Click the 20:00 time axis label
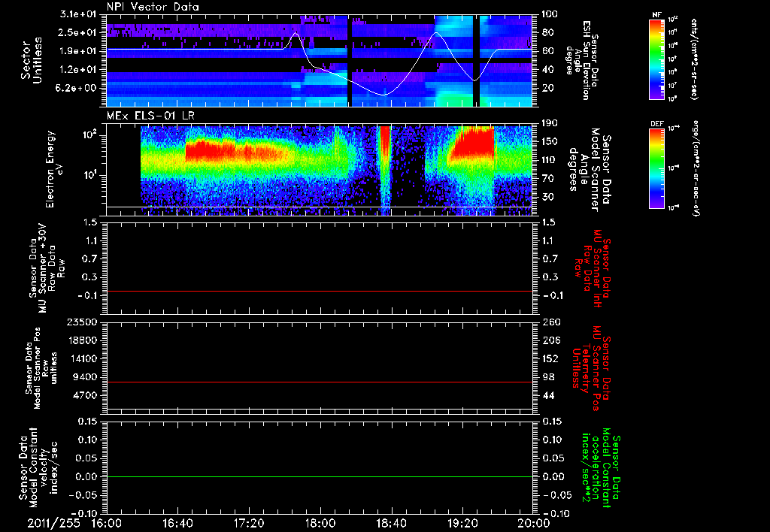Image resolution: width=770 pixels, height=532 pixels. (534, 523)
